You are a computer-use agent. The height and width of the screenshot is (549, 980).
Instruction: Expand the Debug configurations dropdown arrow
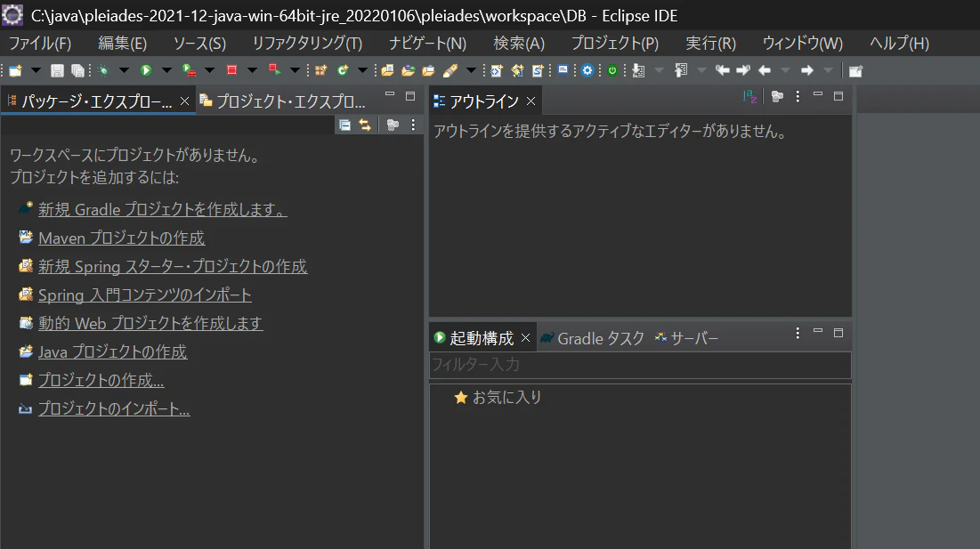(x=124, y=70)
